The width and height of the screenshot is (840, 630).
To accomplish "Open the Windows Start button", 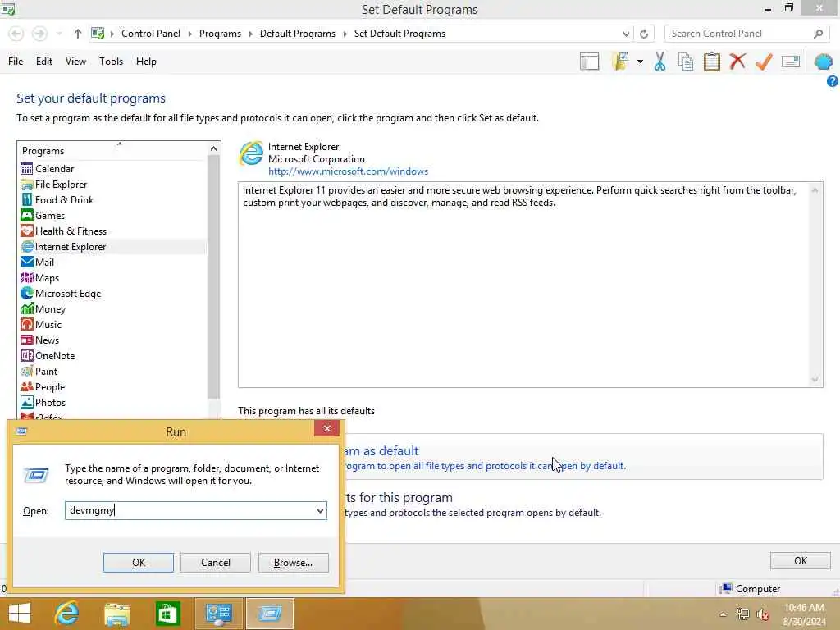I will [20, 614].
